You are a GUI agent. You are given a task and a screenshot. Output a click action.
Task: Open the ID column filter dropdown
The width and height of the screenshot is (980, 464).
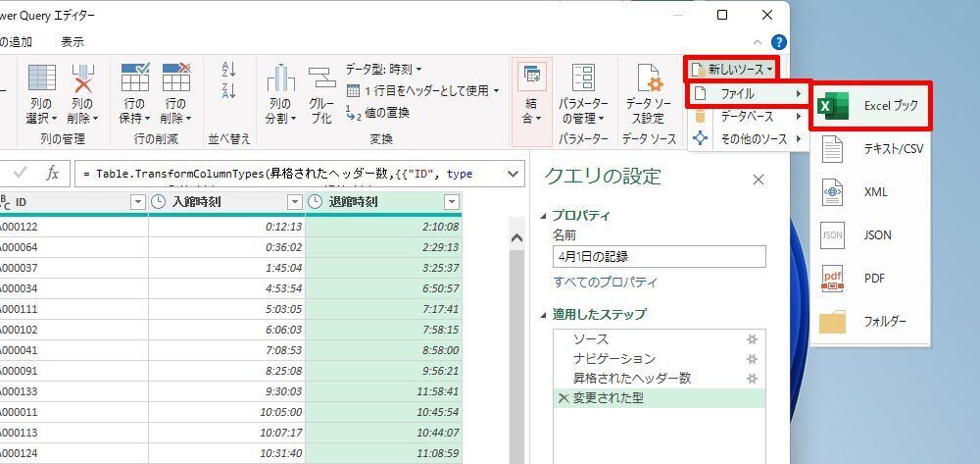pos(137,202)
